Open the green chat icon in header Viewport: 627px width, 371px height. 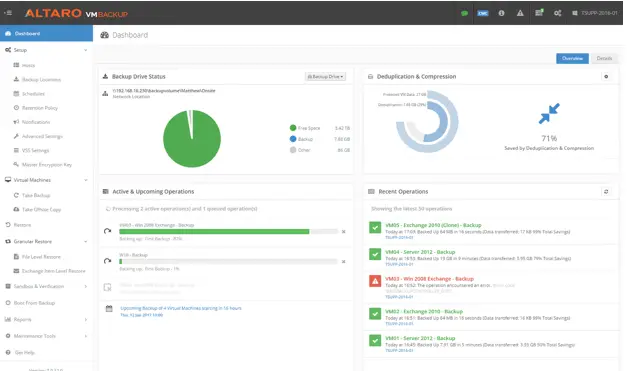tap(464, 13)
